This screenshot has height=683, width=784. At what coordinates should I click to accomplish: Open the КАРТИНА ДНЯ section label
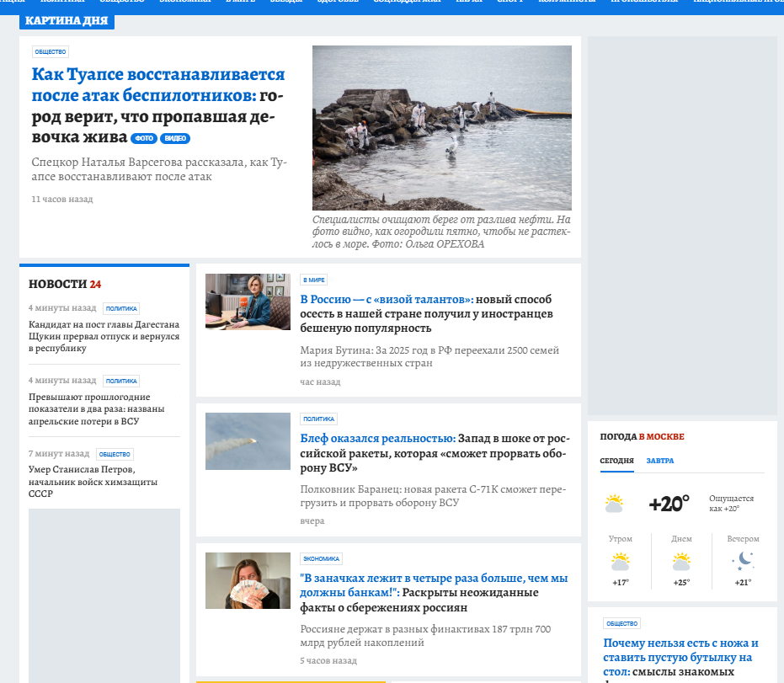click(x=67, y=21)
